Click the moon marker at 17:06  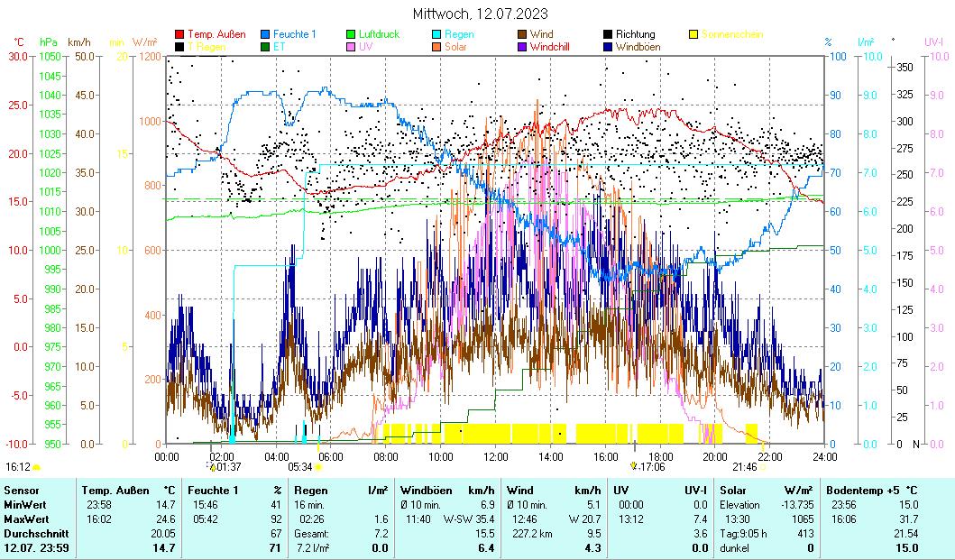click(635, 467)
